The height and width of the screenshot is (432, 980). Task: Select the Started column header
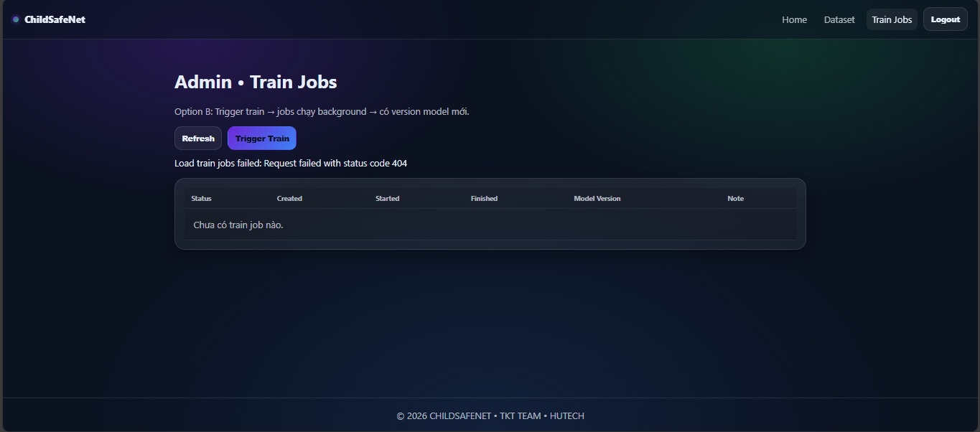pyautogui.click(x=387, y=198)
